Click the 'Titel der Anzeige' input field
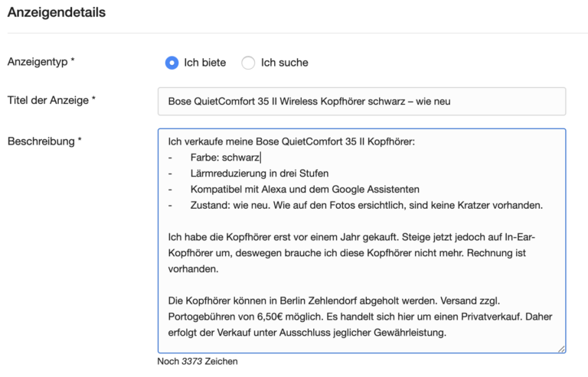The height and width of the screenshot is (377, 588). point(361,102)
